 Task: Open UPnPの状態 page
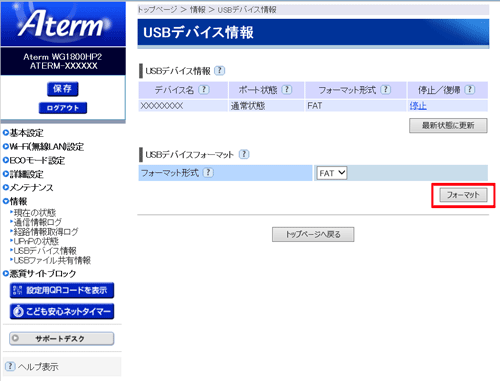point(36,241)
